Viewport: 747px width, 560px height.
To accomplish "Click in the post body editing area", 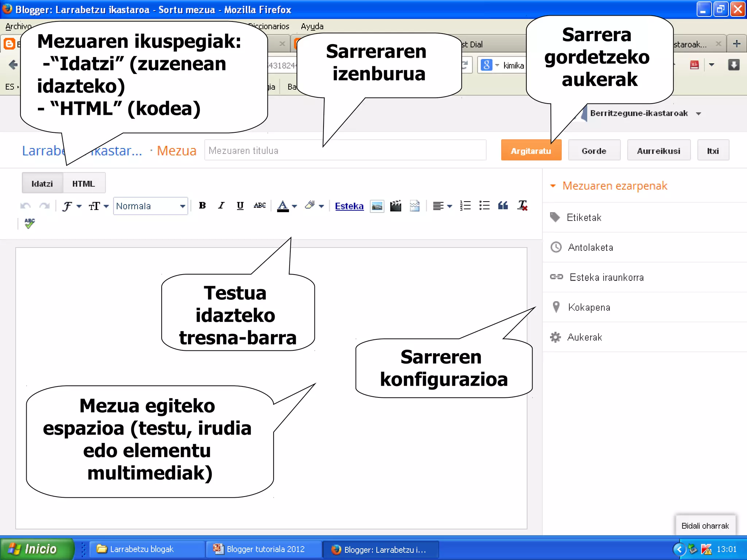I will (x=271, y=388).
